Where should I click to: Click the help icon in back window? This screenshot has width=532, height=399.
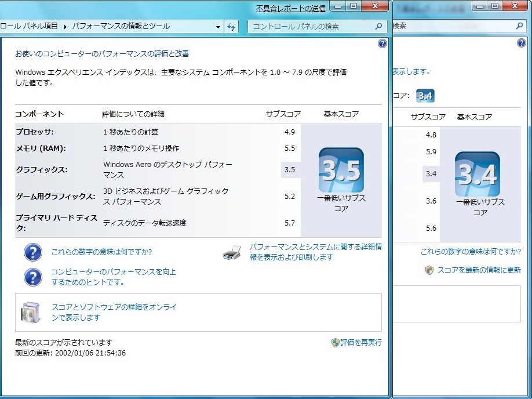pos(521,43)
